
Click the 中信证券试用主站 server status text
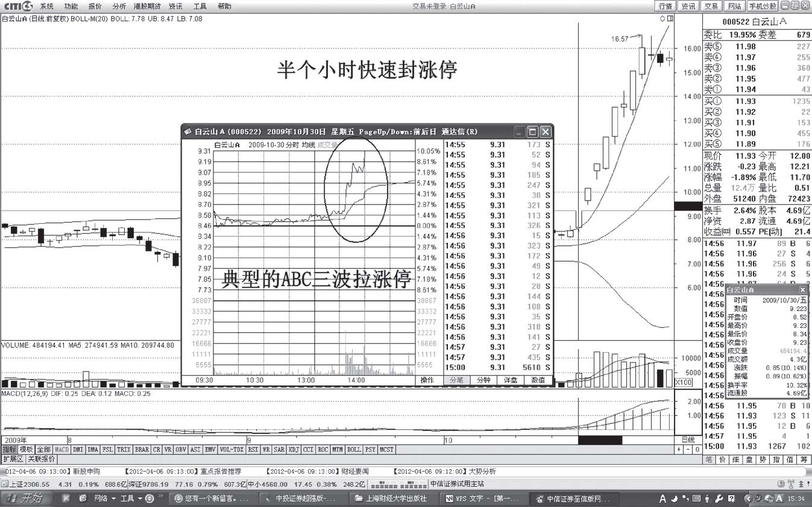(456, 483)
